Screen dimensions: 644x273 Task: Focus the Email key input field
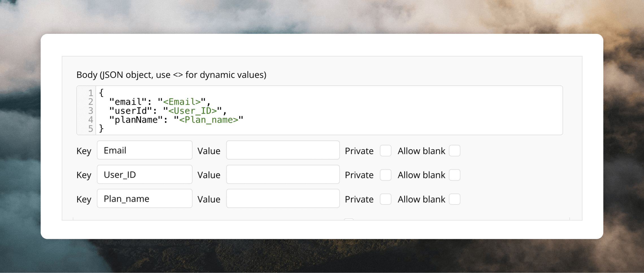(145, 150)
